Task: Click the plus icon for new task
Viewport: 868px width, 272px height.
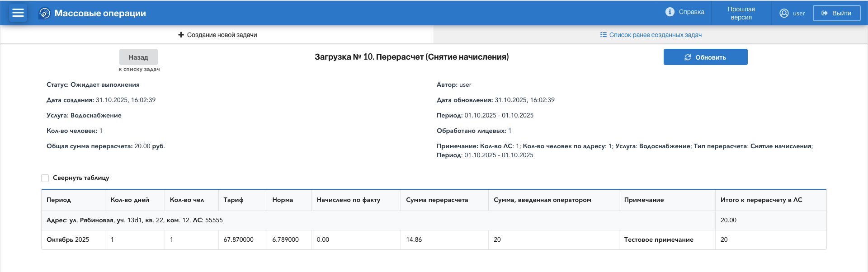Action: [181, 35]
